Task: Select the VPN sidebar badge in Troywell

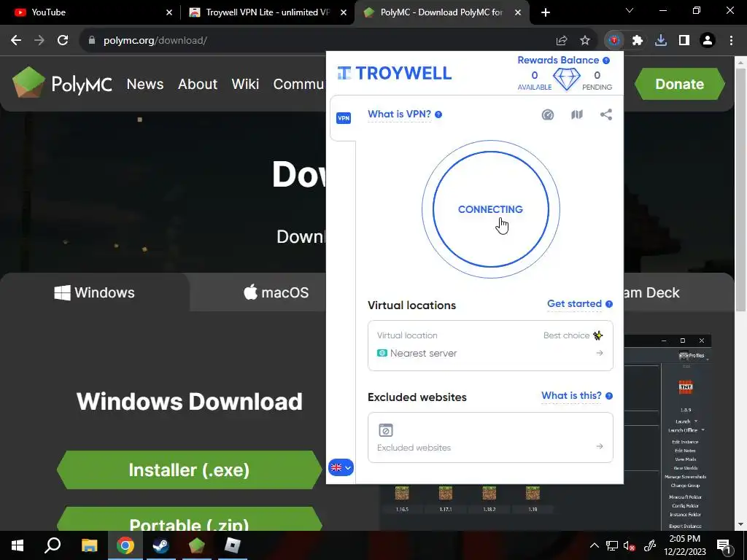Action: click(344, 118)
